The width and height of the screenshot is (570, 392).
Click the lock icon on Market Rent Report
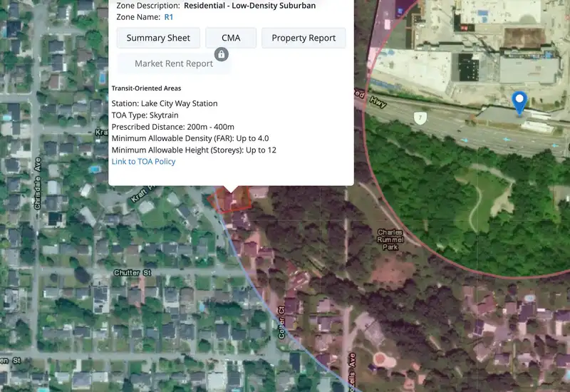(222, 55)
